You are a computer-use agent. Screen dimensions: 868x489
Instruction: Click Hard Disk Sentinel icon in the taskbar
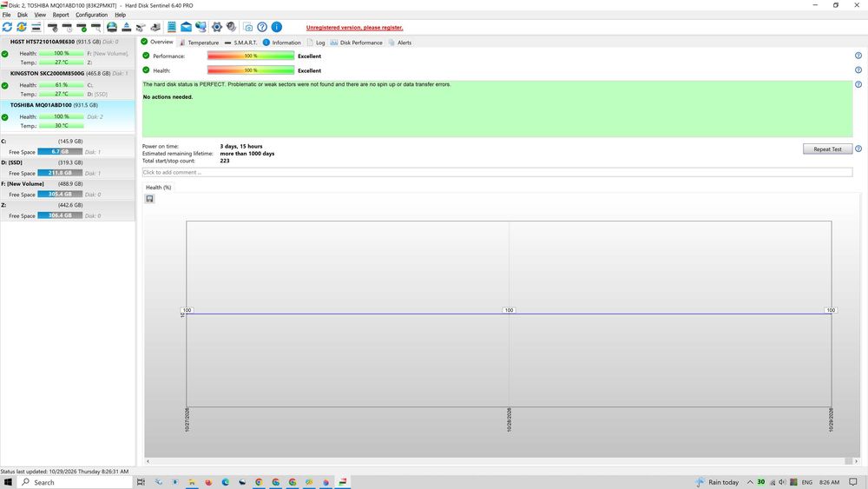343,482
